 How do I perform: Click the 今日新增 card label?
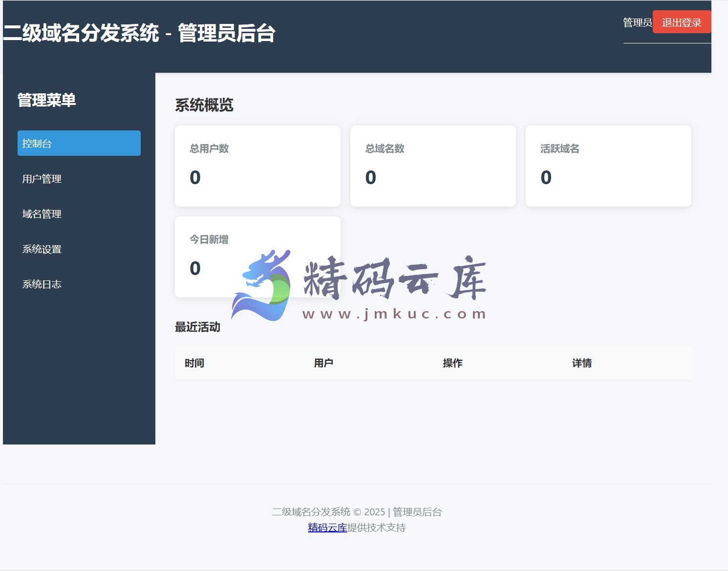(209, 239)
